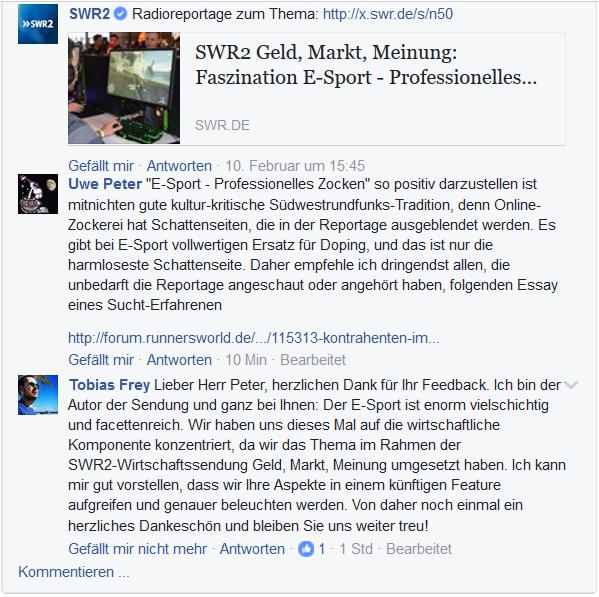Reply to SWR2's comment via Antworten
The width and height of the screenshot is (599, 597).
[x=179, y=166]
